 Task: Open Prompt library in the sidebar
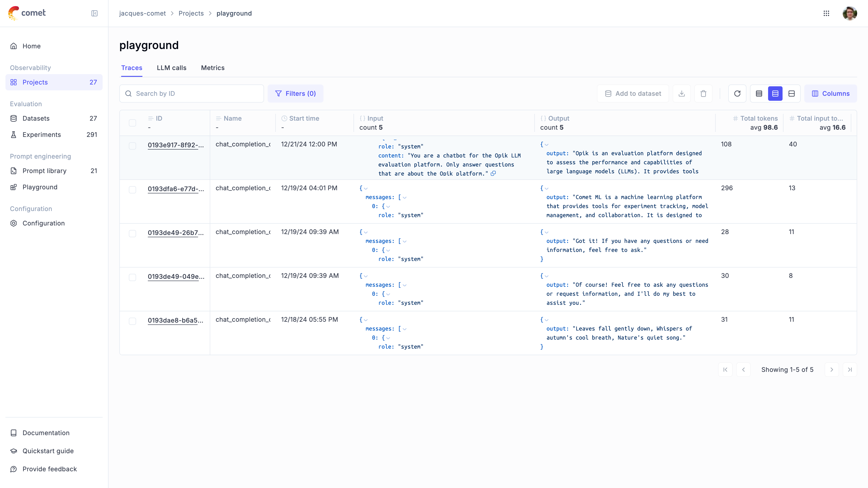tap(54, 171)
